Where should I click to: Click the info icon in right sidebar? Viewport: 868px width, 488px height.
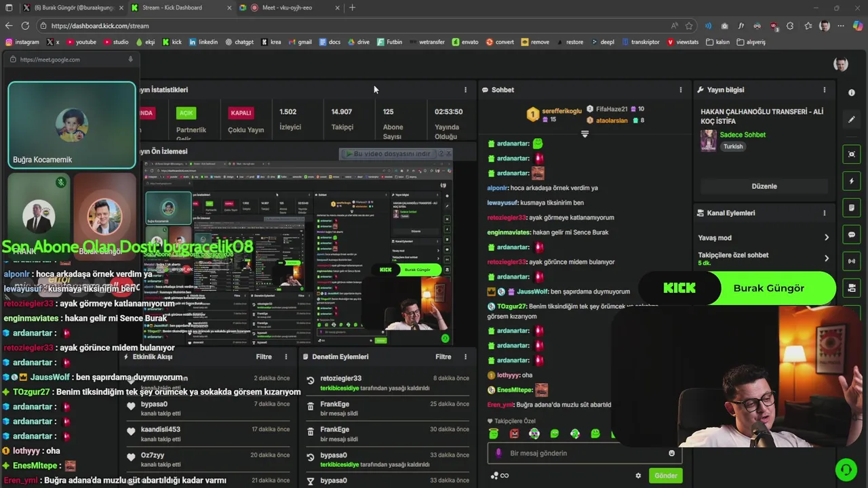click(x=852, y=92)
